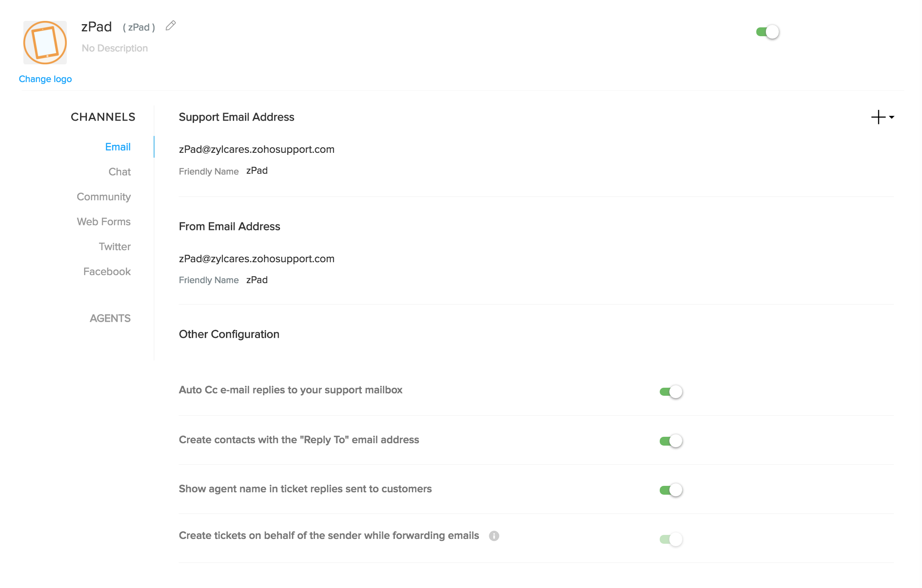
Task: Toggle the main zPad department switch
Action: coord(766,31)
